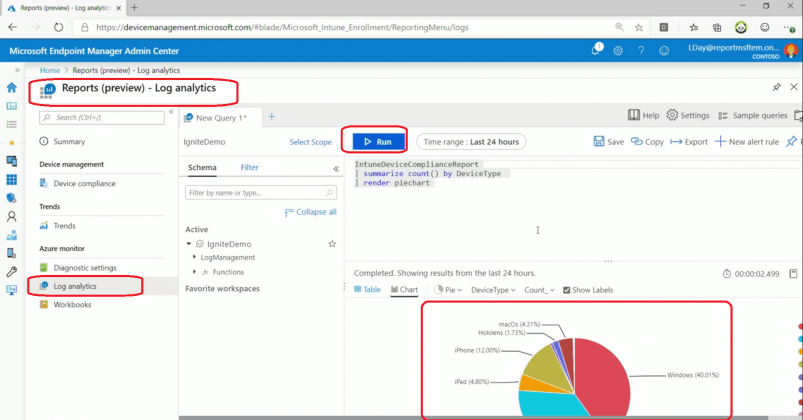
Task: Favorite the IgniteDemo workspace star
Action: pyautogui.click(x=332, y=244)
